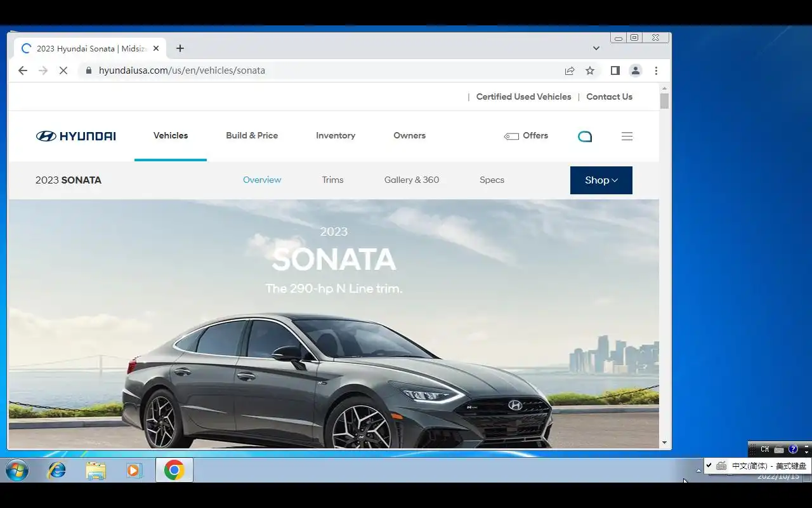Screen dimensions: 812x508
Task: Close the 2023 Hyundai Sonata tab
Action: 156,48
